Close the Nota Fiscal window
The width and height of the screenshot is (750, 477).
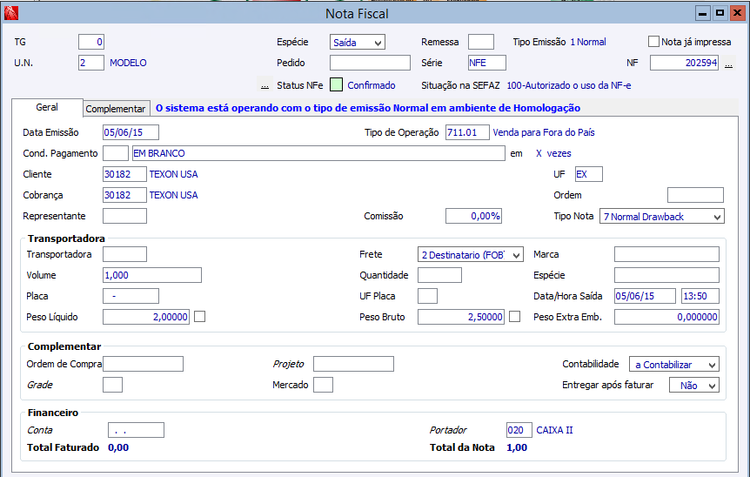click(x=735, y=13)
